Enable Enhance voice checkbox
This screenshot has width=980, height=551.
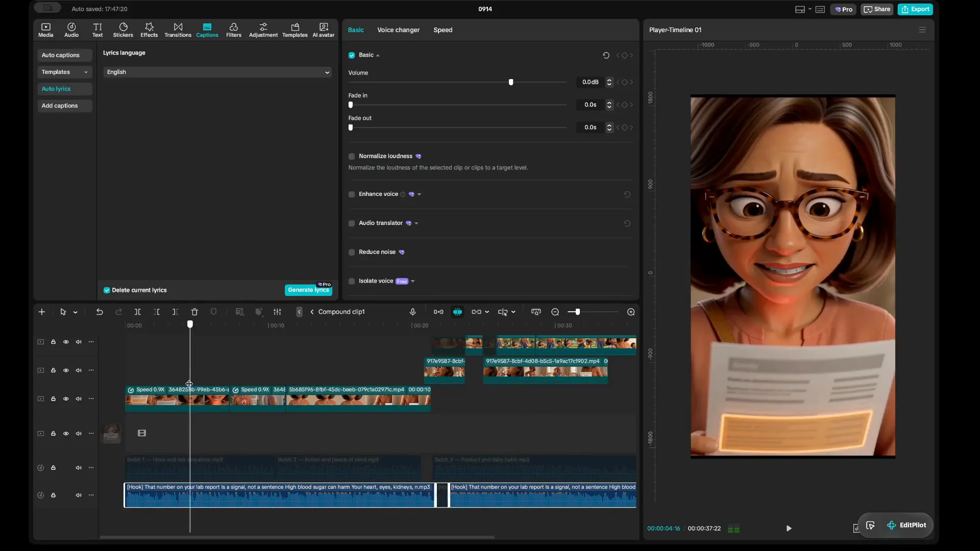352,194
